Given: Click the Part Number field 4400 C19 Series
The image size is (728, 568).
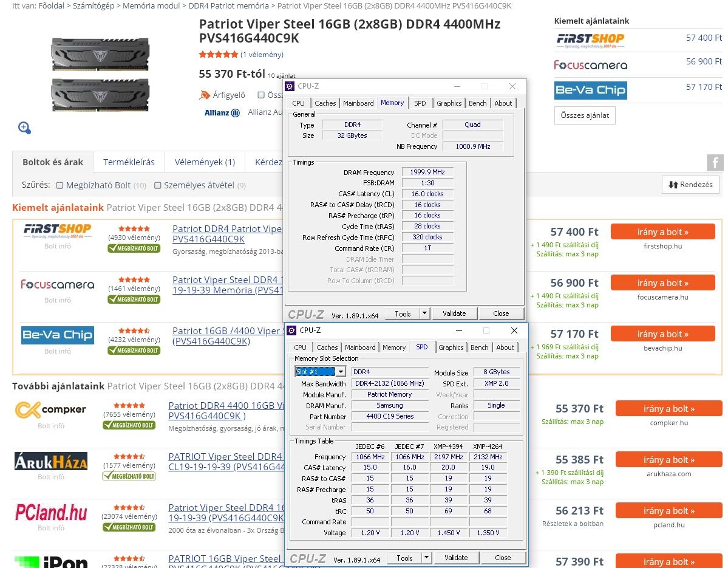Looking at the screenshot, I should pos(390,416).
